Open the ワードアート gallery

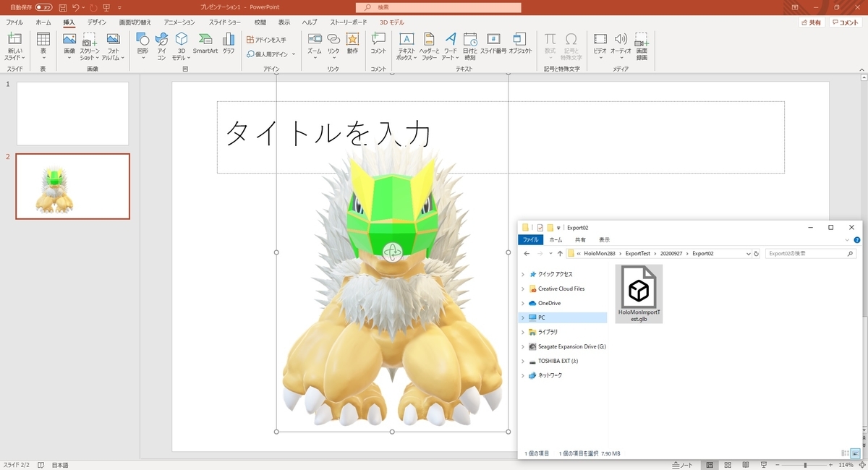(450, 46)
